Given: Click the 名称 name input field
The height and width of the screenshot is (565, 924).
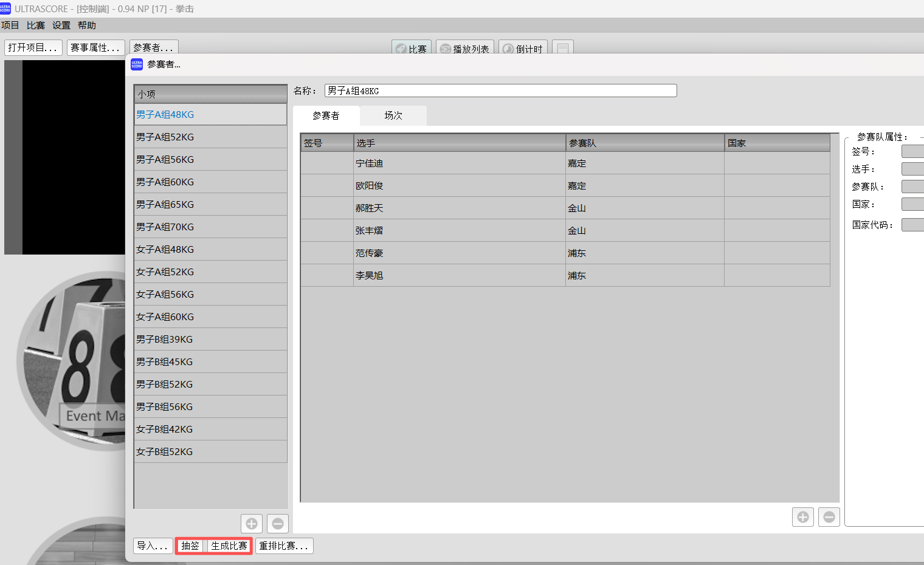Looking at the screenshot, I should pyautogui.click(x=500, y=90).
